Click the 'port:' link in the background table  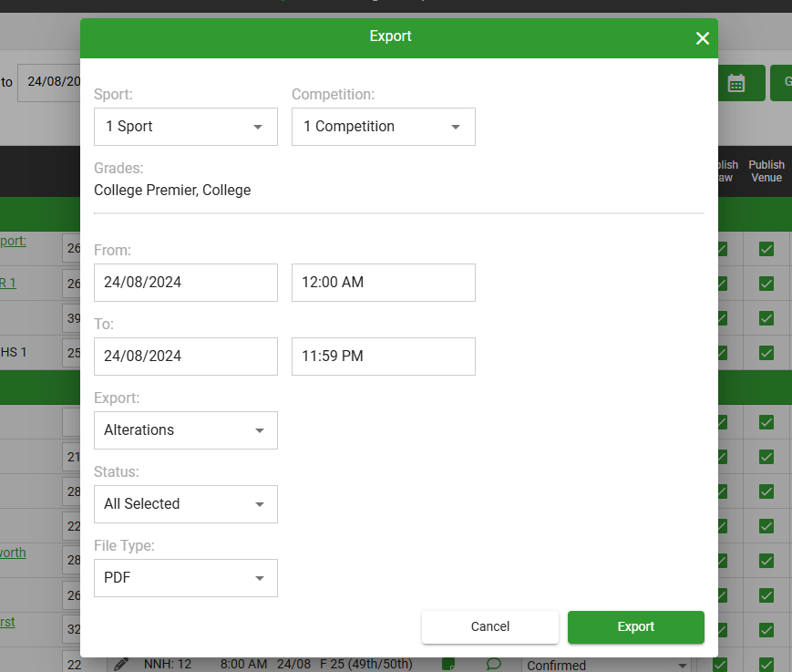(13, 241)
